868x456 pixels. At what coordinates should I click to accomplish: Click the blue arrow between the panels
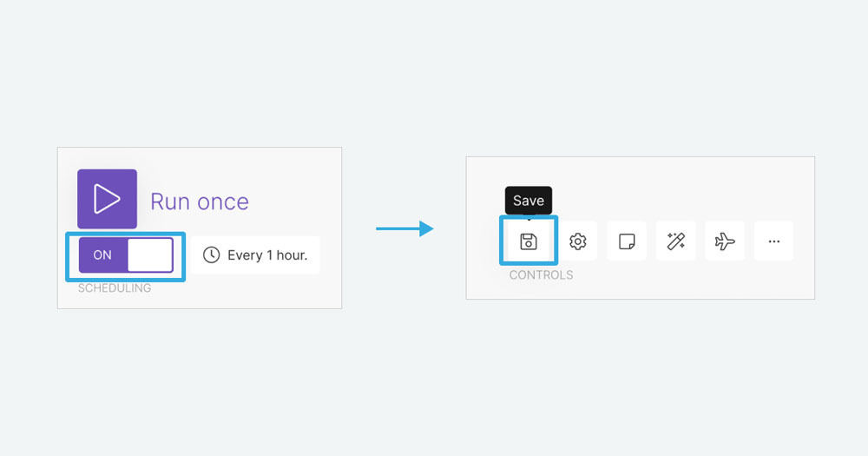(x=404, y=228)
